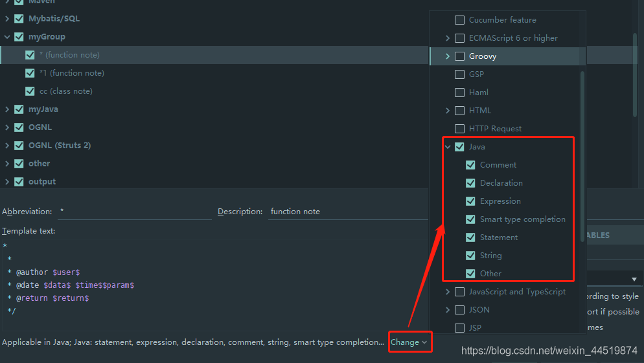Viewport: 644px width, 363px height.
Task: Uncheck Smart type completion checkbox
Action: coord(470,219)
